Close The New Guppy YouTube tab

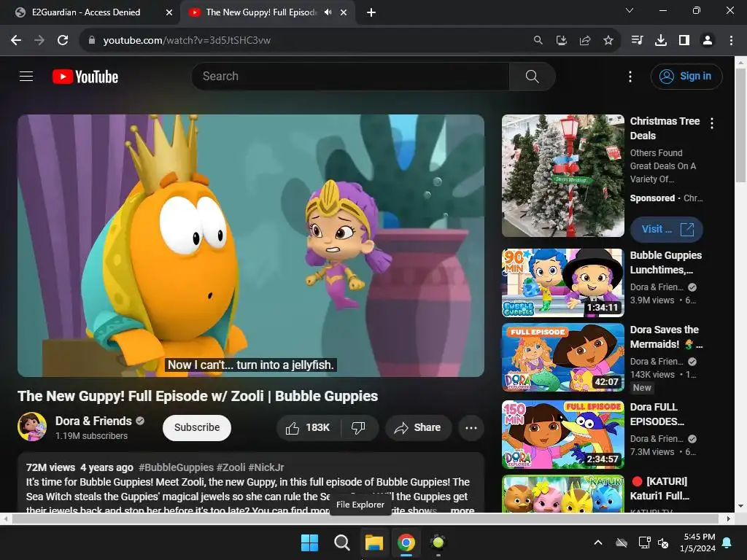[x=344, y=12]
